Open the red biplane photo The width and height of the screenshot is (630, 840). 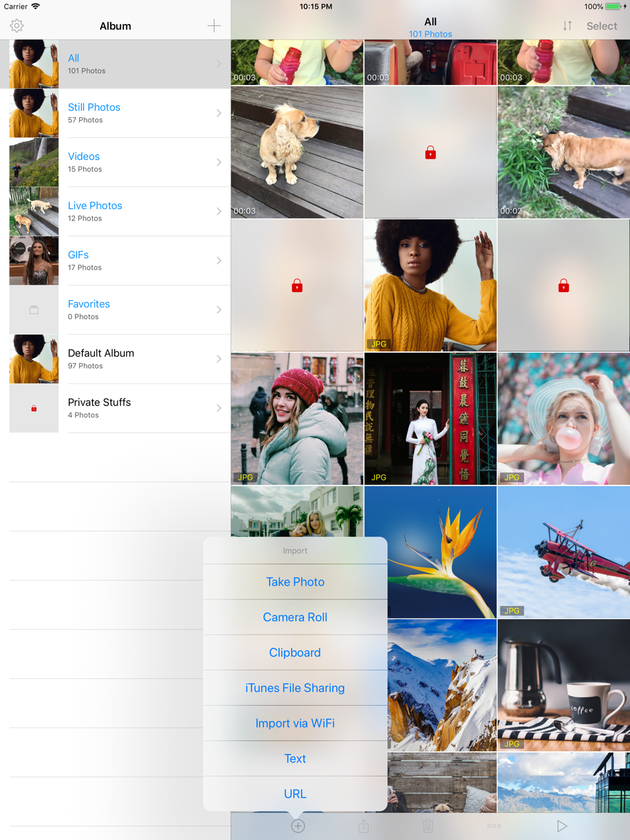[x=564, y=552]
